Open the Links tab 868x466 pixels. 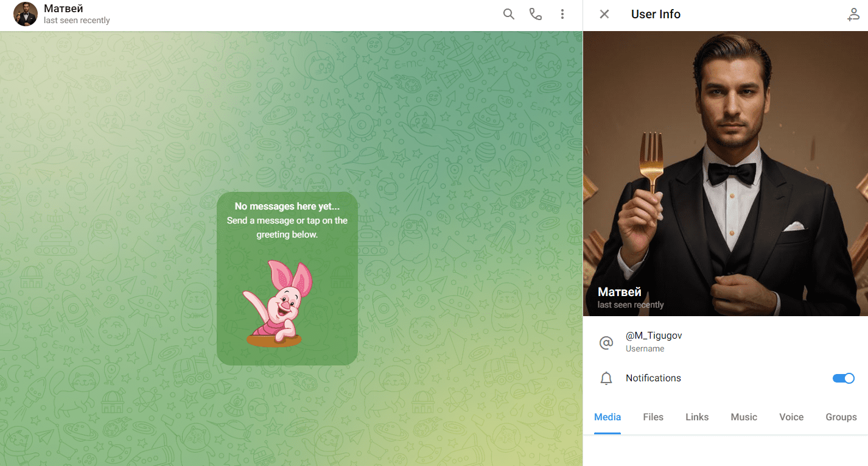pyautogui.click(x=697, y=417)
